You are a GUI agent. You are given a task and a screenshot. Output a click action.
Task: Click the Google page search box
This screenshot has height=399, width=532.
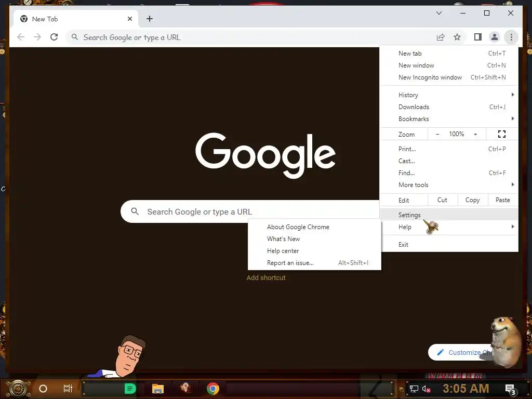click(x=250, y=211)
